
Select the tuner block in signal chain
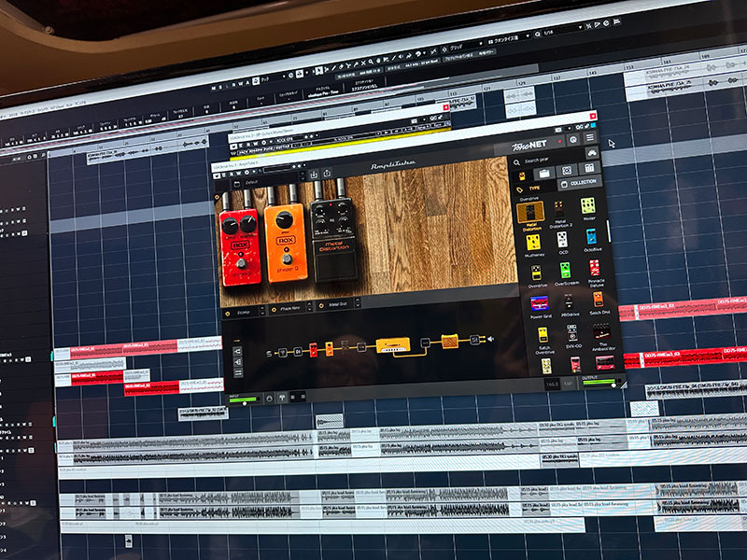pyautogui.click(x=283, y=353)
